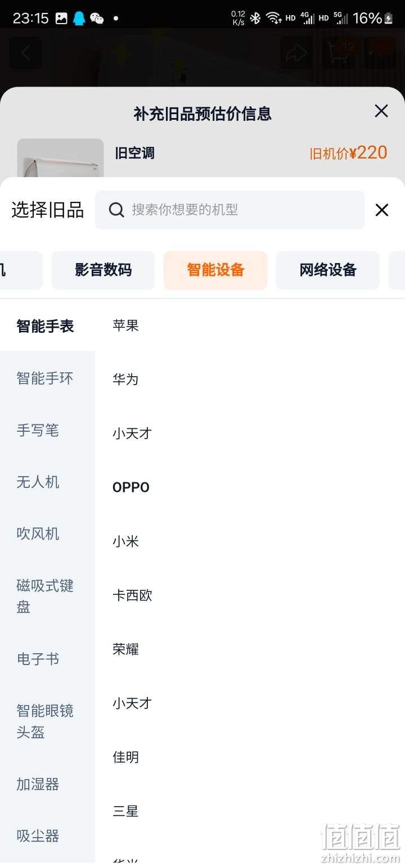The image size is (405, 868).
Task: Select the OPPO brand entry
Action: [x=131, y=487]
